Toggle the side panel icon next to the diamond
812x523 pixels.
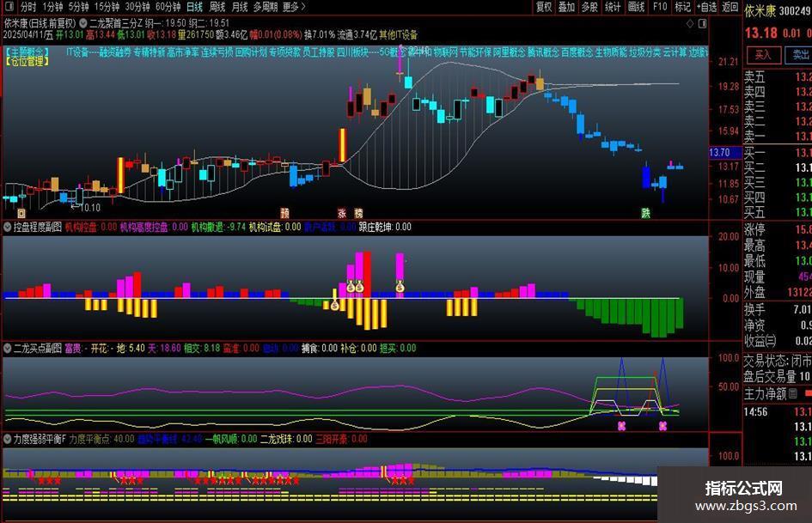[x=702, y=23]
